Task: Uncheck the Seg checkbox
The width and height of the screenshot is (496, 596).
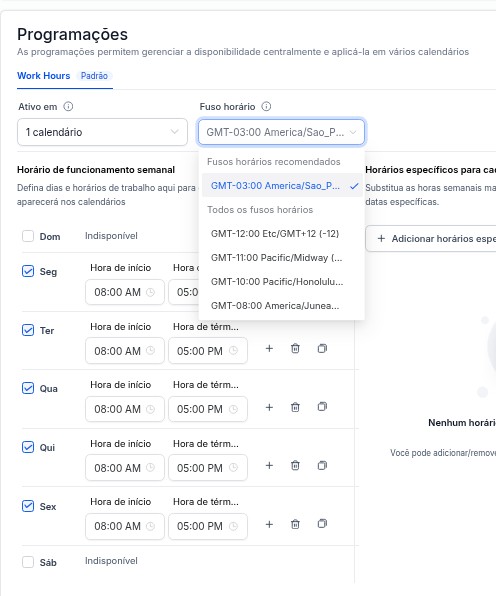Action: pyautogui.click(x=28, y=271)
